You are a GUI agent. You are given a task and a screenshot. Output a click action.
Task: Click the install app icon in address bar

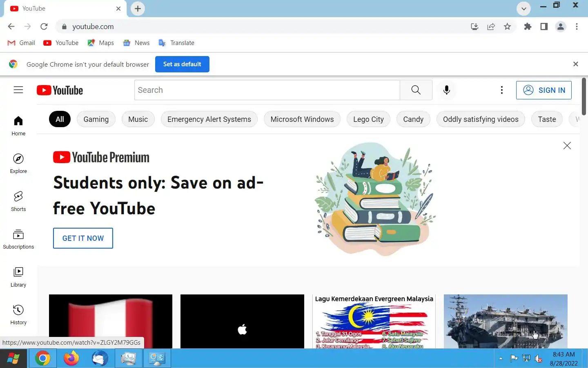pyautogui.click(x=474, y=27)
